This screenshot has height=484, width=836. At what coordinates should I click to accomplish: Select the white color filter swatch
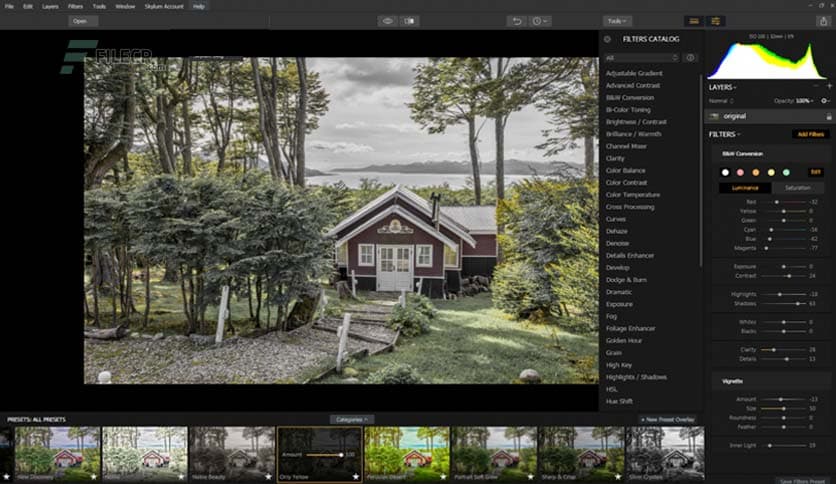click(x=725, y=172)
